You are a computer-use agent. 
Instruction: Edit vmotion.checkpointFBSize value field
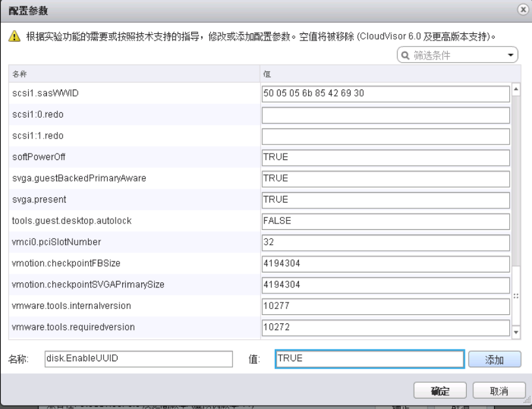click(x=385, y=263)
